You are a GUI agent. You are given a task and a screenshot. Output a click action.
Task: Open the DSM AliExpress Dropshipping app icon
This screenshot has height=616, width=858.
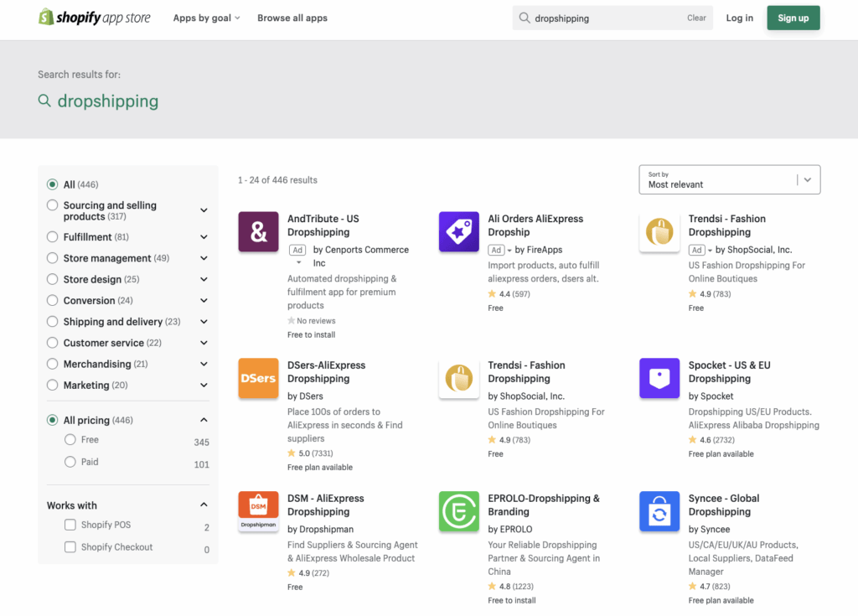(x=258, y=511)
